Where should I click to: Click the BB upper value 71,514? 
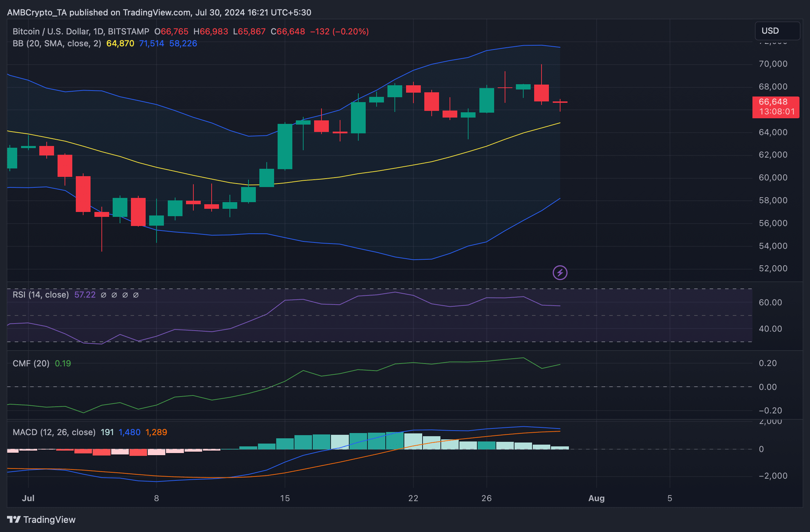152,44
